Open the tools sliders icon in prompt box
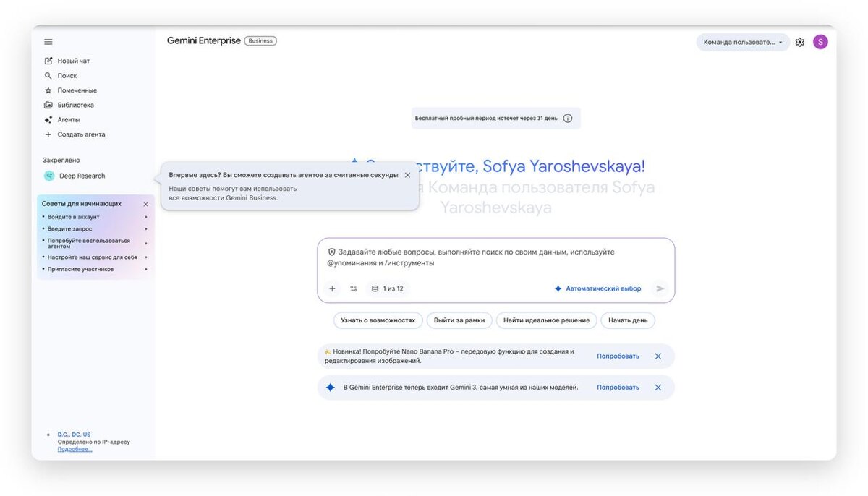The width and height of the screenshot is (868, 496). pos(354,288)
